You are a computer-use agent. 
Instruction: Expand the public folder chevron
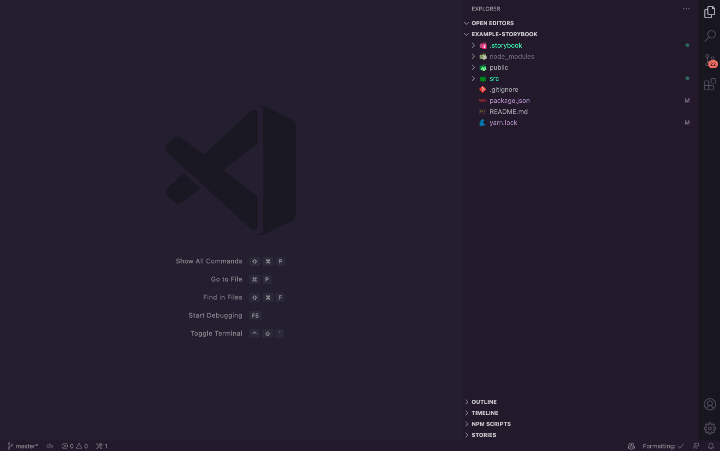pyautogui.click(x=473, y=68)
